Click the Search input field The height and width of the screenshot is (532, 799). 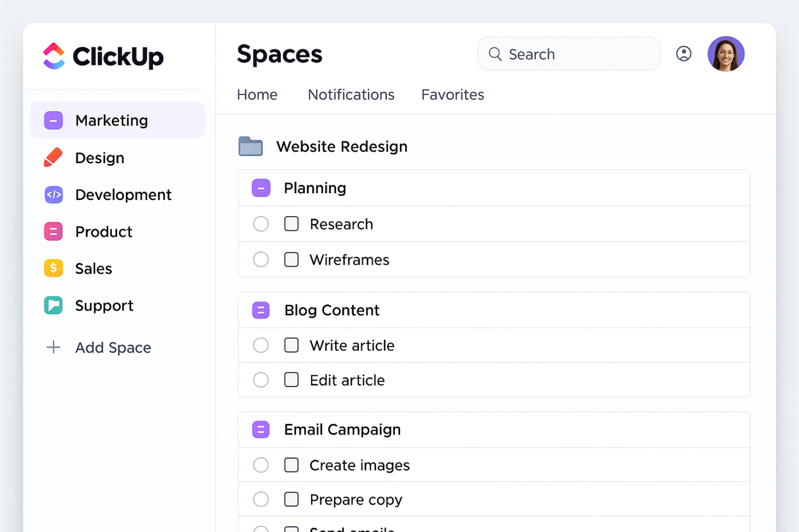pos(576,54)
